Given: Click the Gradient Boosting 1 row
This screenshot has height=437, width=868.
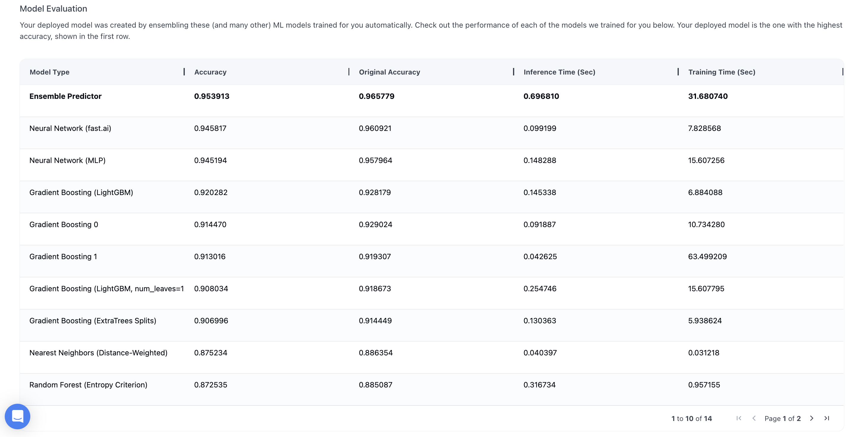Looking at the screenshot, I should [x=63, y=256].
